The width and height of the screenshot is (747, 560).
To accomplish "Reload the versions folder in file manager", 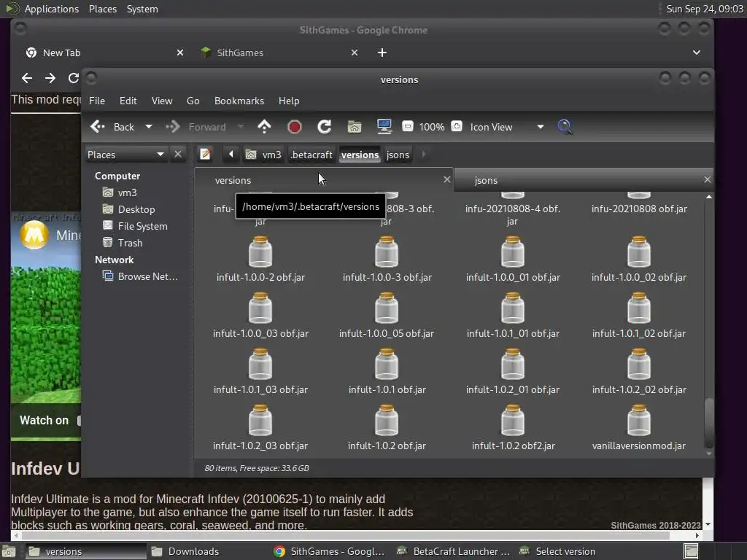I will point(325,127).
